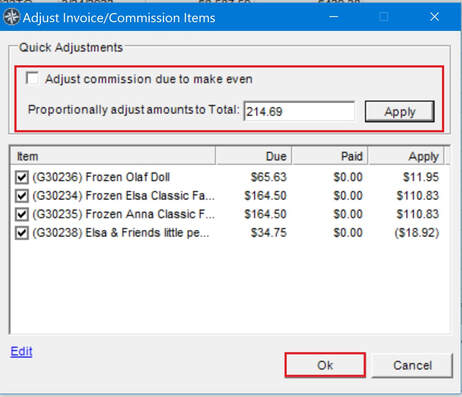The width and height of the screenshot is (462, 397).
Task: Uncheck the G30235 Frozen Anna Classic item
Action: (22, 214)
